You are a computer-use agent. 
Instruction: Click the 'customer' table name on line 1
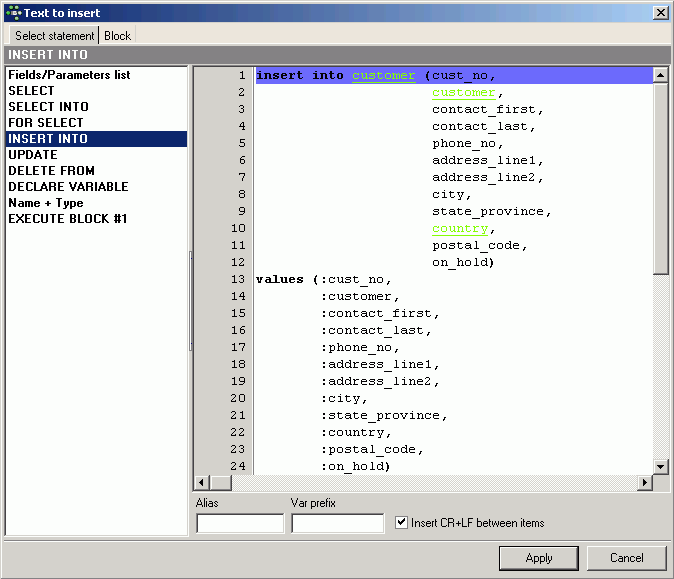383,75
